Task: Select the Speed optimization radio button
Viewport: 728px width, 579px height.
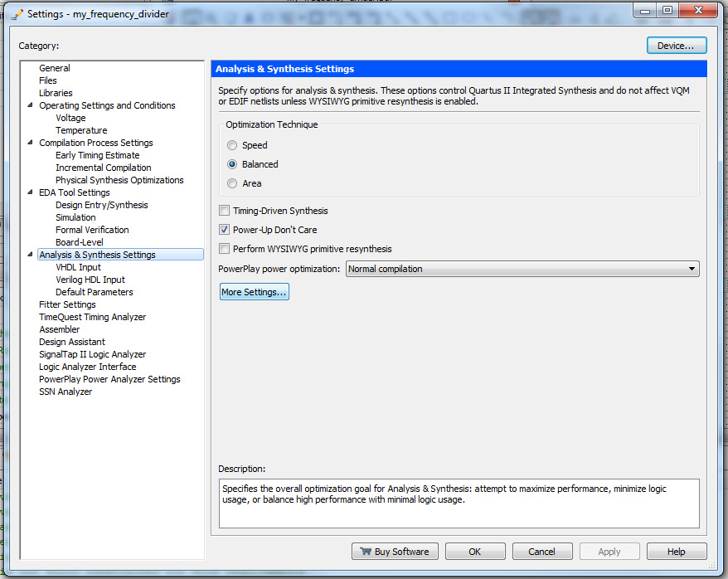Action: click(x=232, y=145)
